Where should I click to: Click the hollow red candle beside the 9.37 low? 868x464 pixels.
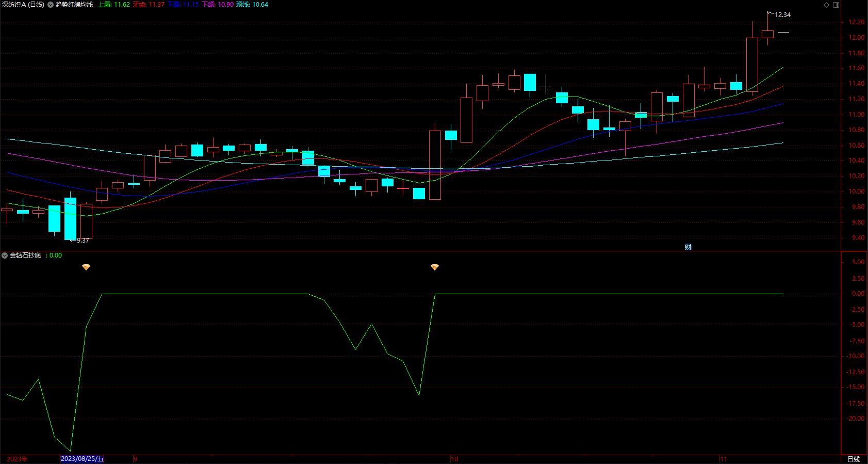click(86, 221)
